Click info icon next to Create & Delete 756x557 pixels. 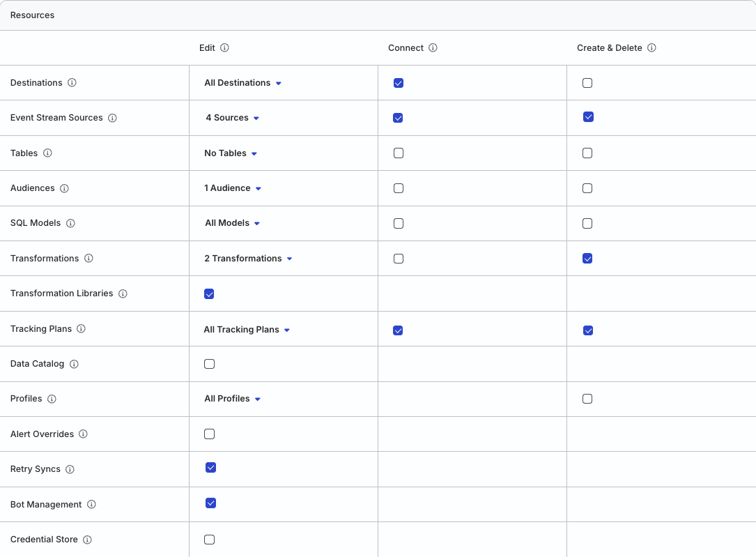tap(651, 47)
